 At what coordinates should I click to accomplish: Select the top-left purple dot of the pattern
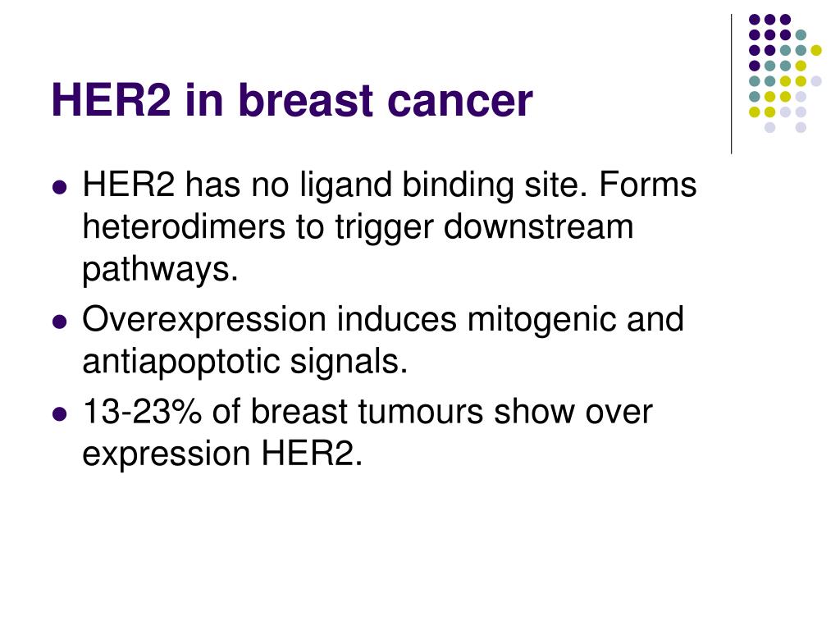click(755, 20)
